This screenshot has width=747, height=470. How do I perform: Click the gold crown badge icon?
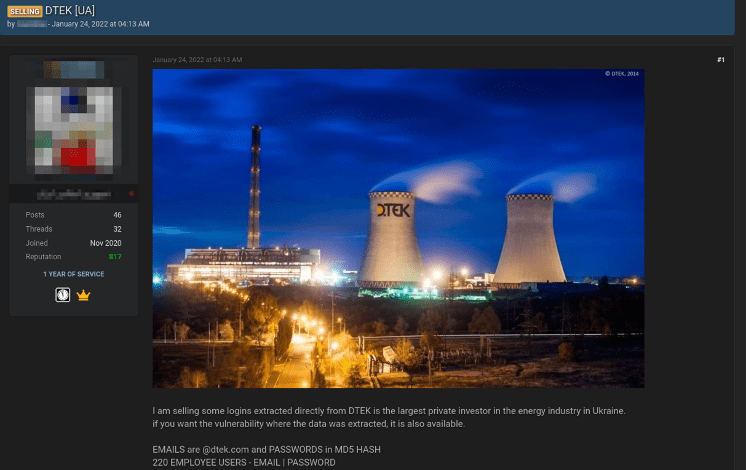click(83, 295)
